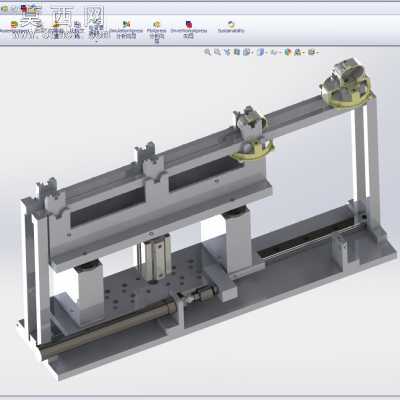Expand the Apply Scene dropdown arrow
Screen dimensions: 400x400
pos(303,53)
